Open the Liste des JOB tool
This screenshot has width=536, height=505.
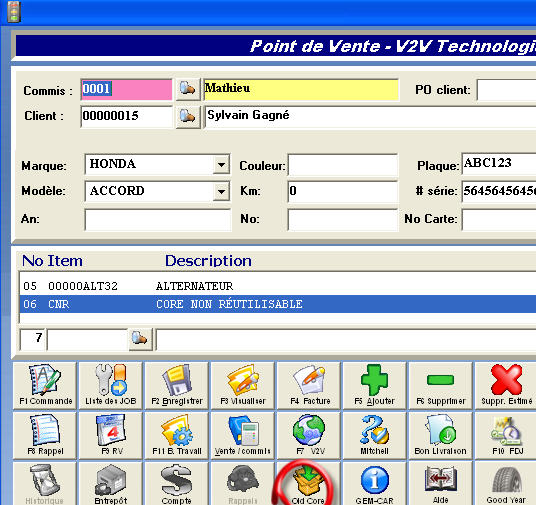pyautogui.click(x=111, y=385)
